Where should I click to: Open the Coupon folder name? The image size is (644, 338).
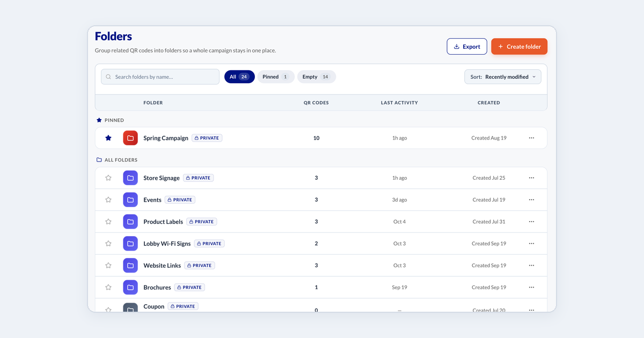(154, 306)
